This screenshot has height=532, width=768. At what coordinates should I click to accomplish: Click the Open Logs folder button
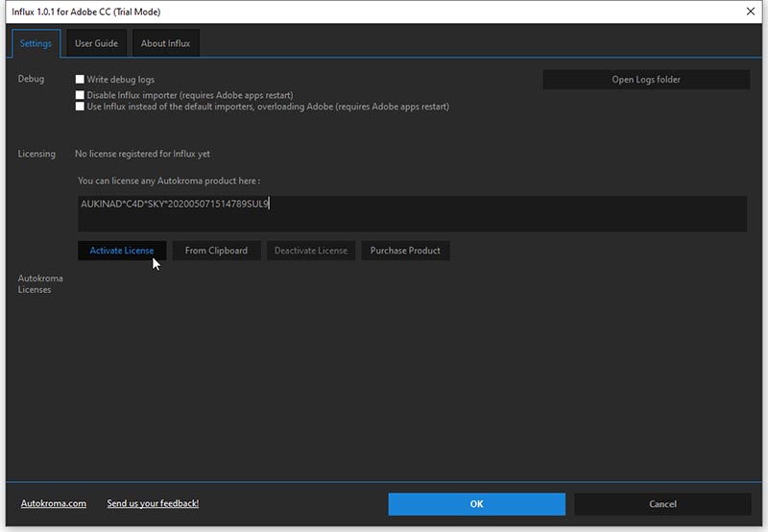tap(646, 80)
